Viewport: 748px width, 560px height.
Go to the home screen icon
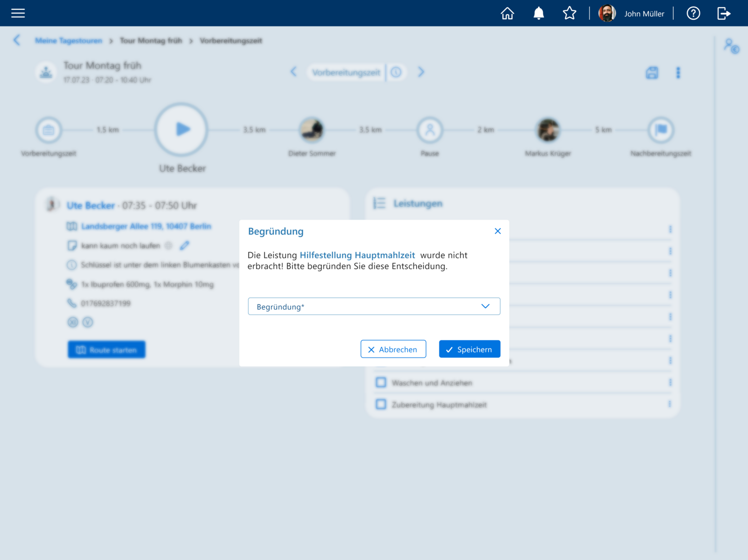507,13
